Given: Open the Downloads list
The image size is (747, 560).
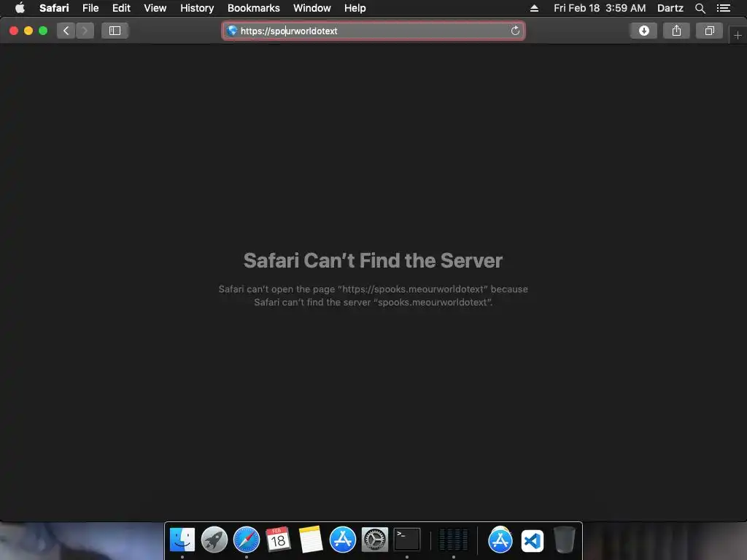Looking at the screenshot, I should [x=643, y=31].
